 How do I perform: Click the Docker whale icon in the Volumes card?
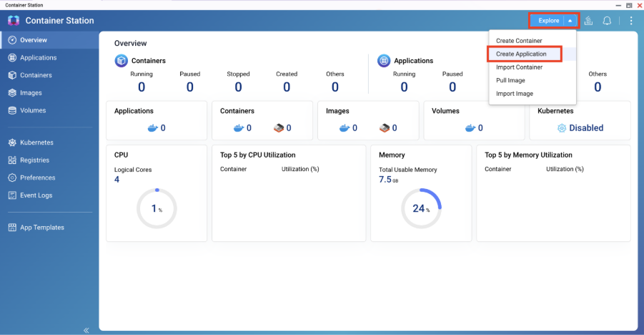click(470, 128)
